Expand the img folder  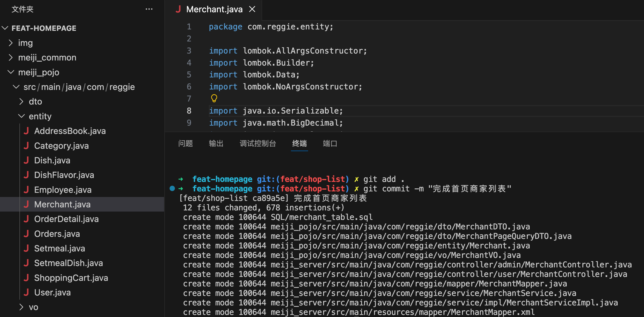click(10, 43)
